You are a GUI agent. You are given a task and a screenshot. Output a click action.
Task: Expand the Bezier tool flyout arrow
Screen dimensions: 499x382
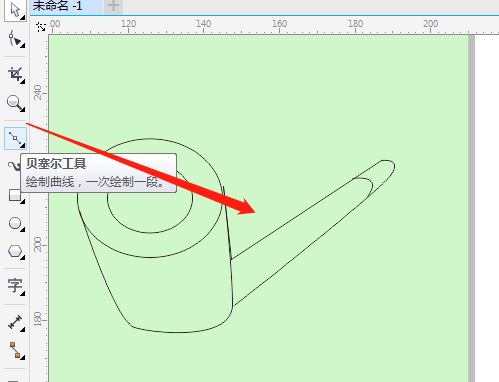point(23,145)
